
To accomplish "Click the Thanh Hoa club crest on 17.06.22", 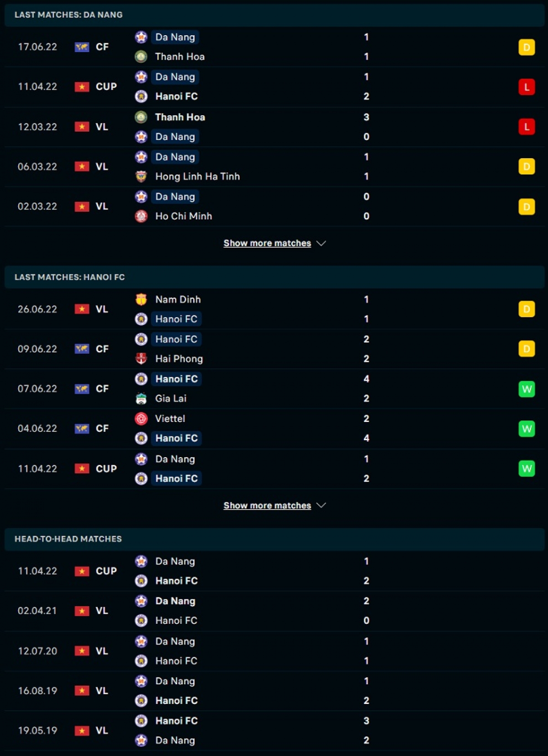I will (x=141, y=57).
